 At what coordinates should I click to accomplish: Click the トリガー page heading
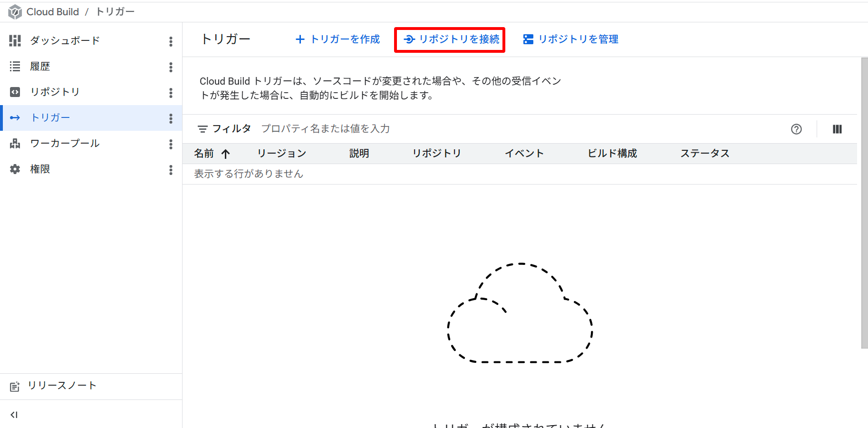[226, 39]
